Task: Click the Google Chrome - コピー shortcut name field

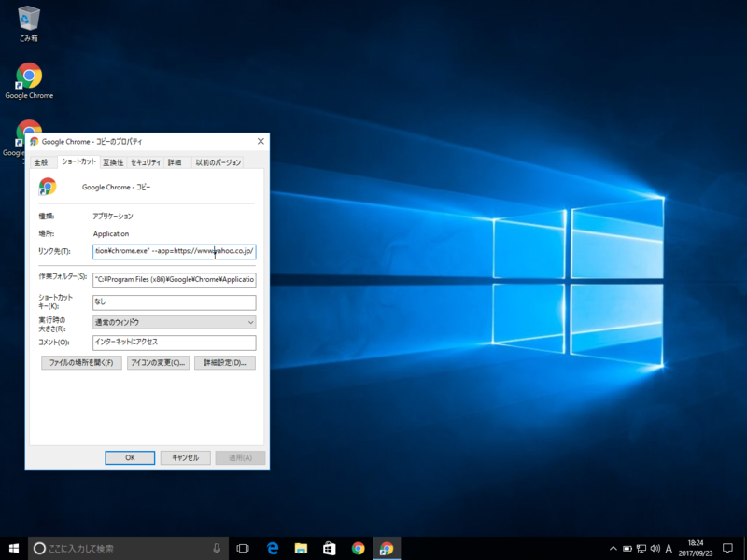Action: [x=116, y=188]
